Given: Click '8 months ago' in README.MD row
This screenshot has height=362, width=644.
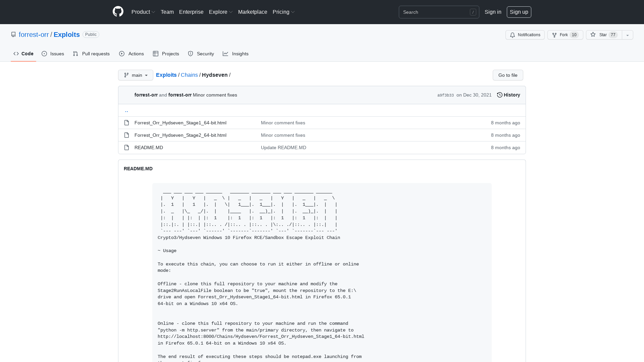Looking at the screenshot, I should coord(505,147).
